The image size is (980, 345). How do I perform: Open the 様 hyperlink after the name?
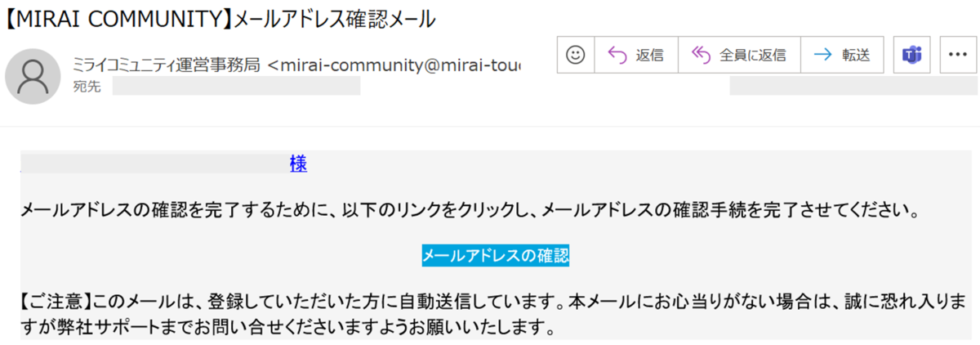(298, 164)
